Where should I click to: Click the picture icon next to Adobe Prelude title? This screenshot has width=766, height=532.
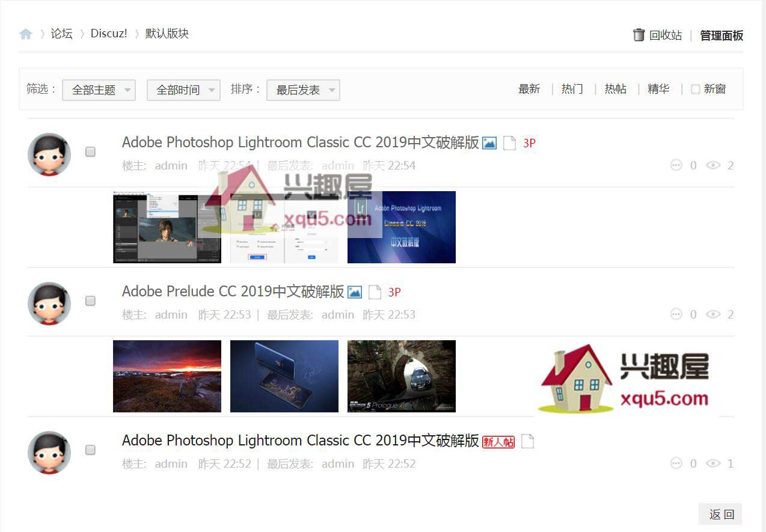pos(355,292)
